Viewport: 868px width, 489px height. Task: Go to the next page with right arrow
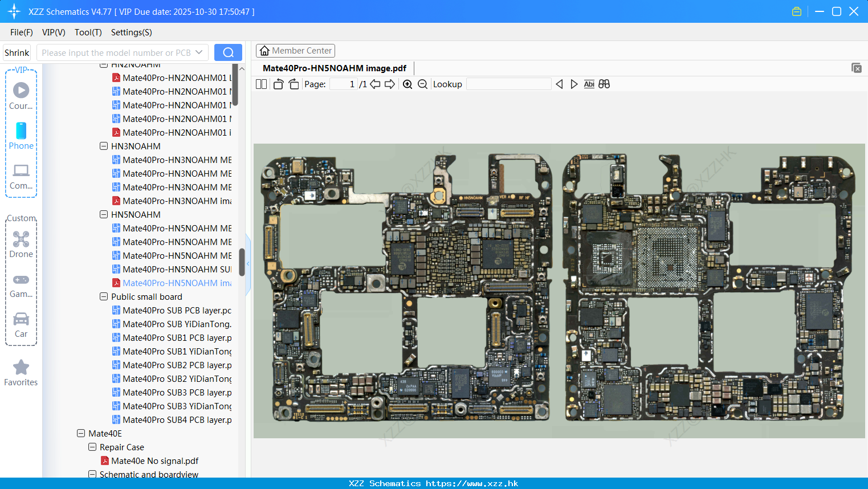390,84
